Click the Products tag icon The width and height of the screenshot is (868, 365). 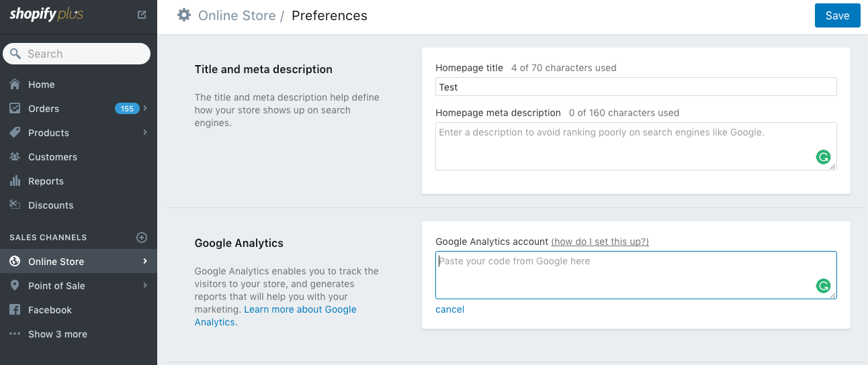(x=15, y=133)
